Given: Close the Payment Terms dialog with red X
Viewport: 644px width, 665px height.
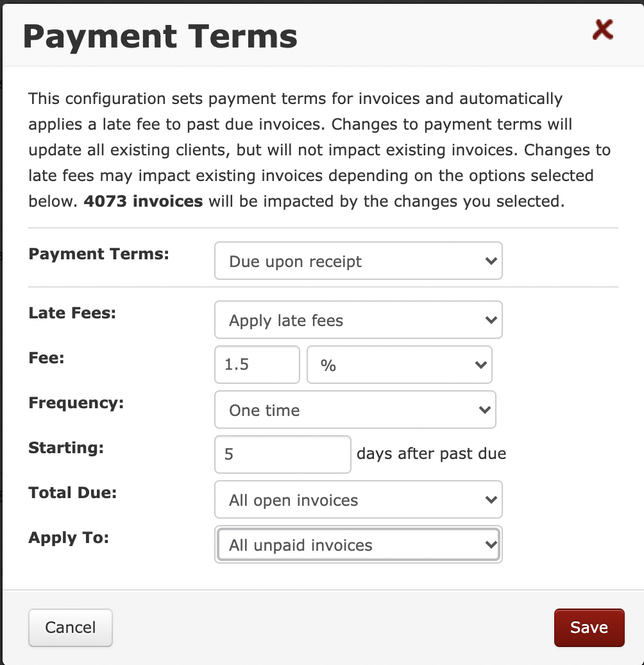Looking at the screenshot, I should (x=602, y=30).
